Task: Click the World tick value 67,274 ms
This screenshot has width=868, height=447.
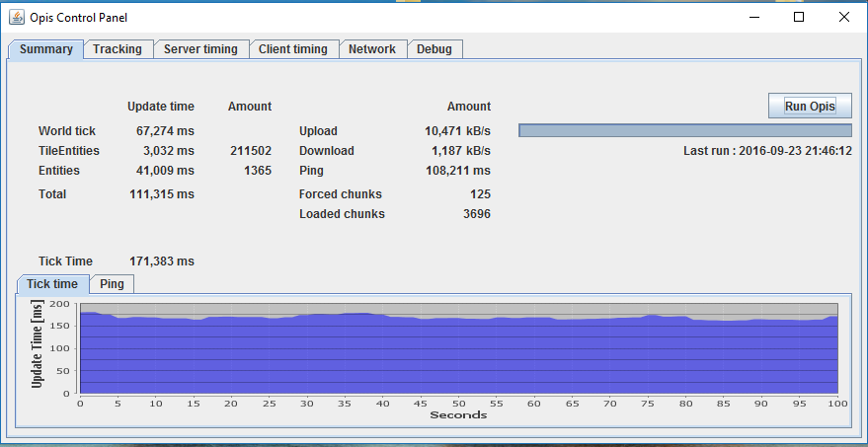Action: (165, 131)
